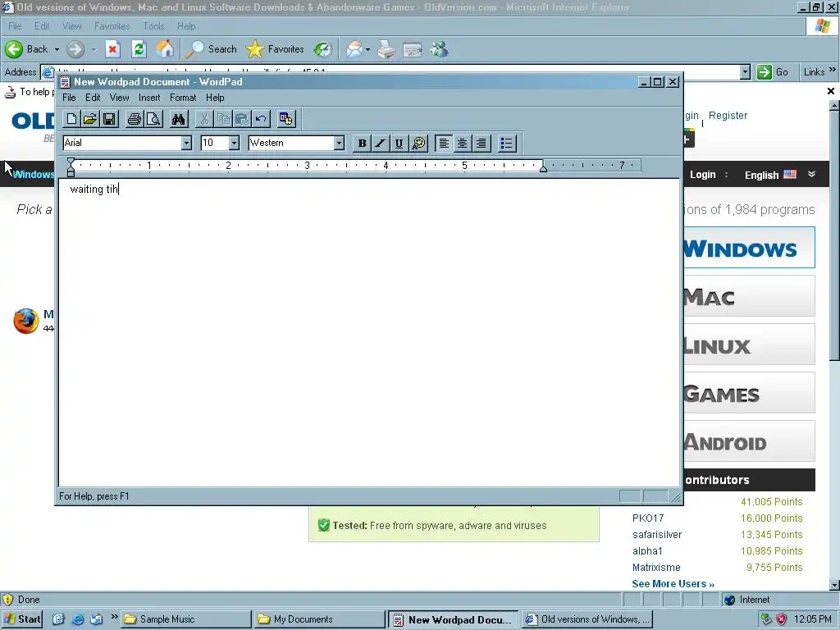Open WordPad View menu
The height and width of the screenshot is (630, 840).
(119, 98)
